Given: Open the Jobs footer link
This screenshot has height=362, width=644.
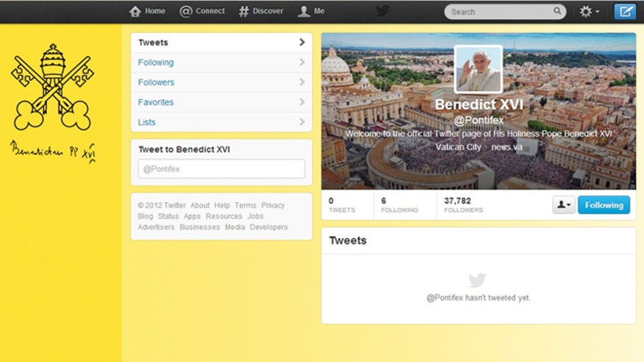Looking at the screenshot, I should [x=255, y=217].
